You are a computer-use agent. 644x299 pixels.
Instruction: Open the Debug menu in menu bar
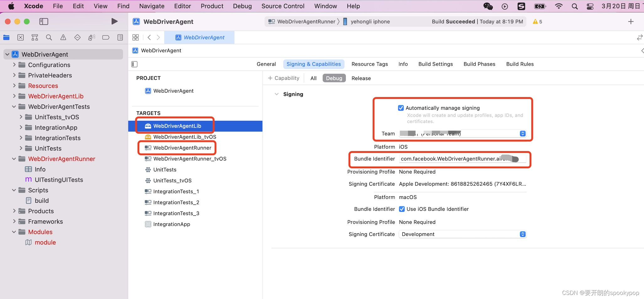[242, 6]
